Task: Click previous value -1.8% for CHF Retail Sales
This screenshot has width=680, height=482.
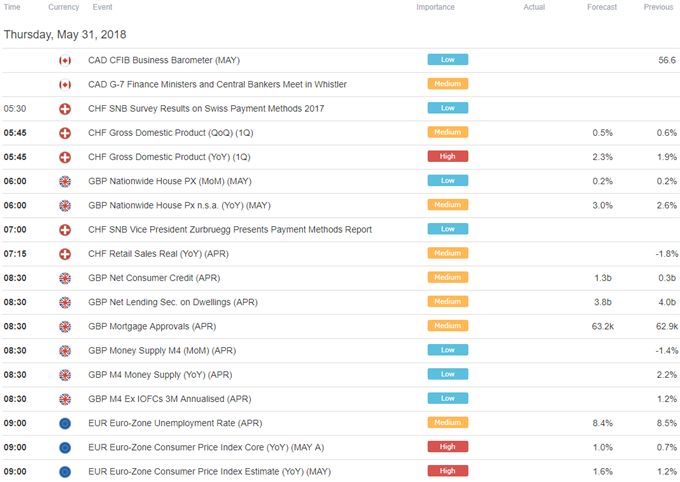Action: tap(667, 254)
